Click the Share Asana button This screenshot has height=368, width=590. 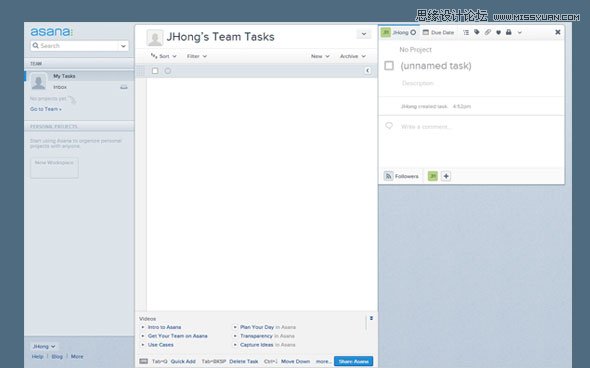[x=354, y=361]
